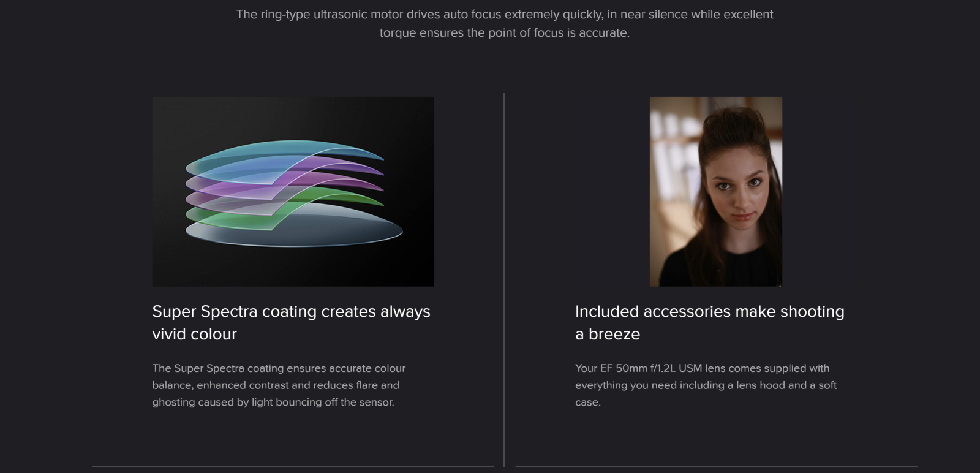Click paragraph starting 'The Super Spectra coating ensures'

pyautogui.click(x=279, y=385)
